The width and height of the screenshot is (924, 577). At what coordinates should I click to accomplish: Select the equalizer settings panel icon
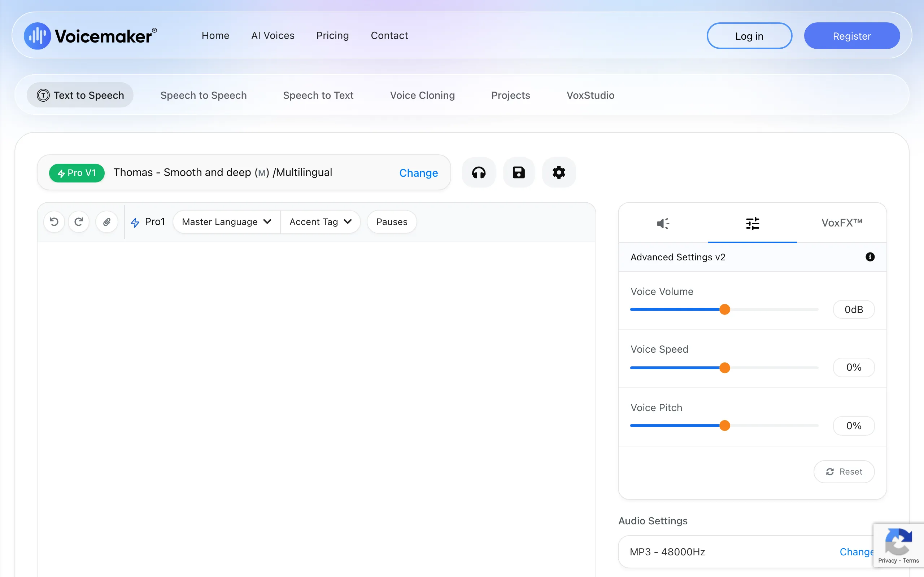tap(752, 223)
